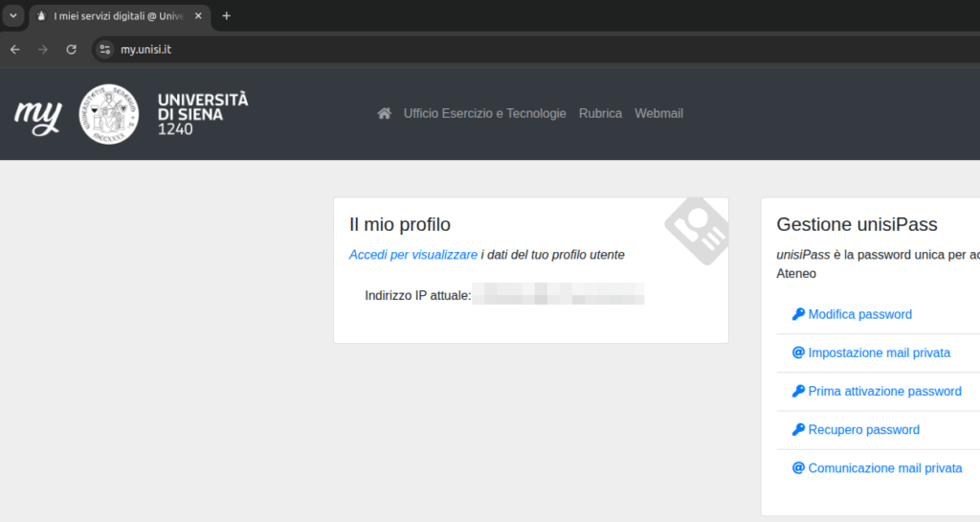
Task: Open the Modifica password link
Action: 859,314
